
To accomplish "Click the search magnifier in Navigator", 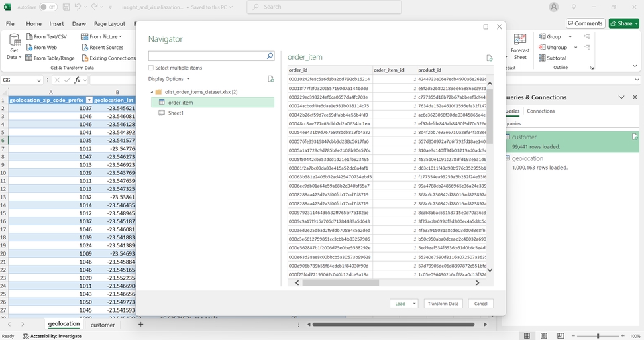I will pyautogui.click(x=270, y=56).
